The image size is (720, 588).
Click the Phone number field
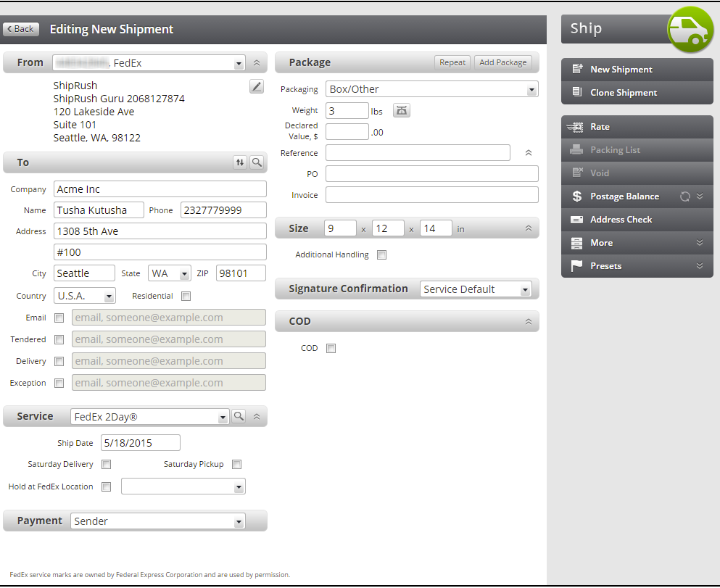click(x=223, y=210)
